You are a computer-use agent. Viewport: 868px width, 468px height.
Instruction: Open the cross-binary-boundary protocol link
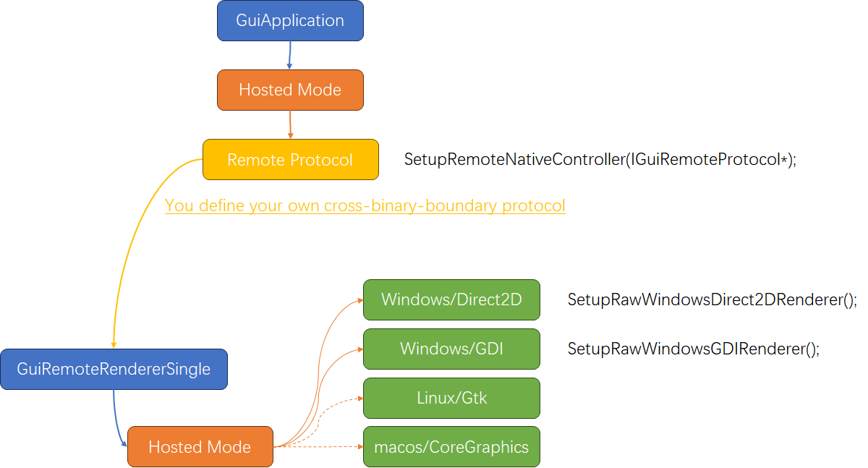tap(365, 205)
